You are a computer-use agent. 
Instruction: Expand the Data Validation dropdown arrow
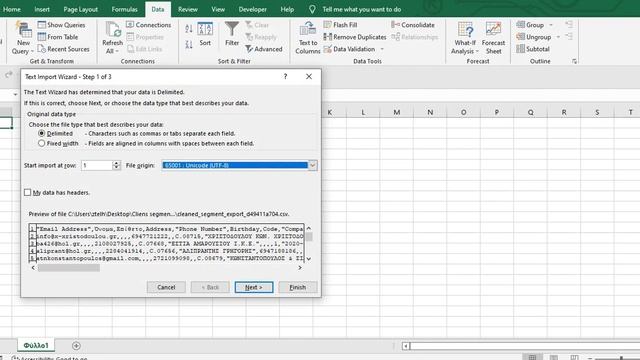(x=382, y=49)
